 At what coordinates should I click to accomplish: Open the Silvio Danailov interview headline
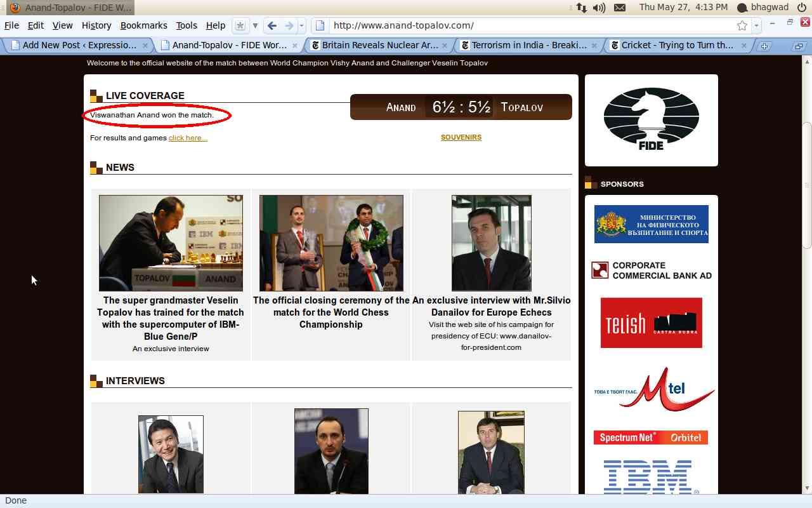[492, 306]
